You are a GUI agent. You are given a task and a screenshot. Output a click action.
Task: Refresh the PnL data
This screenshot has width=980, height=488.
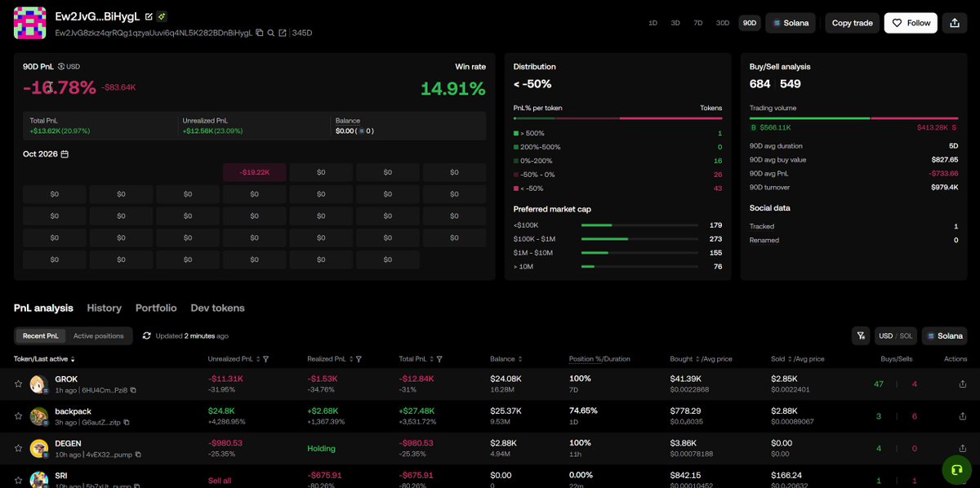point(147,335)
